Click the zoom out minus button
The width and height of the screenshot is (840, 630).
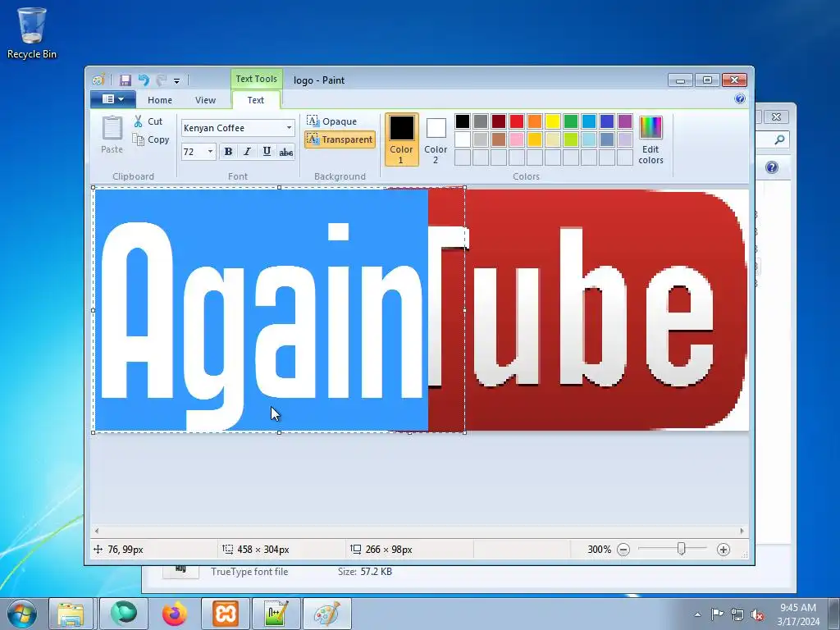(x=623, y=549)
